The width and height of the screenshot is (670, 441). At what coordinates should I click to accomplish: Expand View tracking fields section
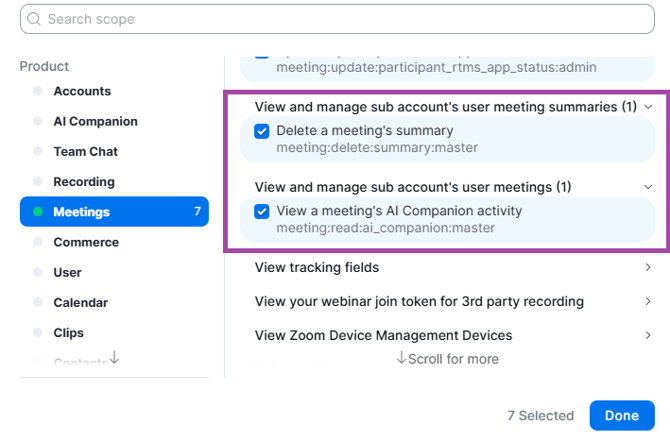pyautogui.click(x=649, y=268)
